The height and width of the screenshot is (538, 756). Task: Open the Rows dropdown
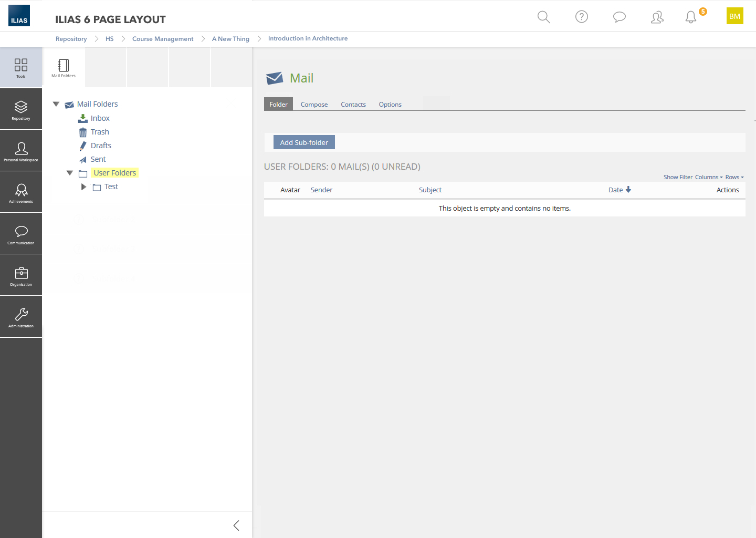tap(734, 177)
